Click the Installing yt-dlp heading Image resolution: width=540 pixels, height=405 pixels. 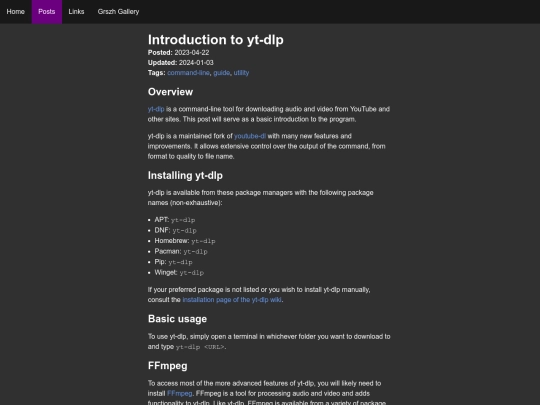(185, 176)
